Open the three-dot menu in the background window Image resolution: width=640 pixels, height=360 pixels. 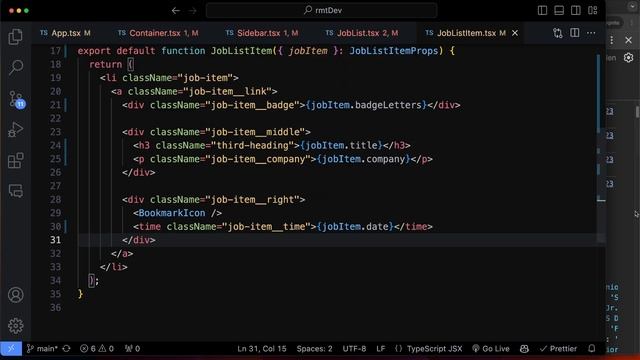(611, 40)
